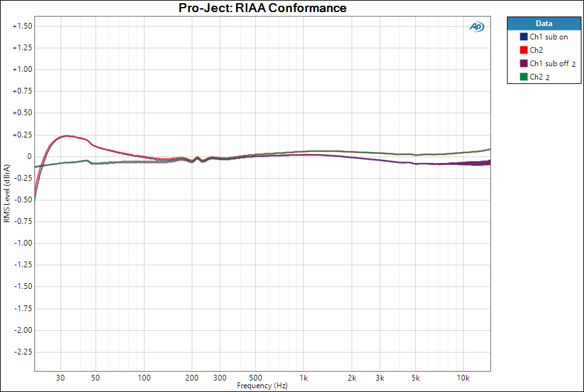584x392 pixels.
Task: Click the "+0.50" y-axis tick label
Action: pyautogui.click(x=22, y=113)
